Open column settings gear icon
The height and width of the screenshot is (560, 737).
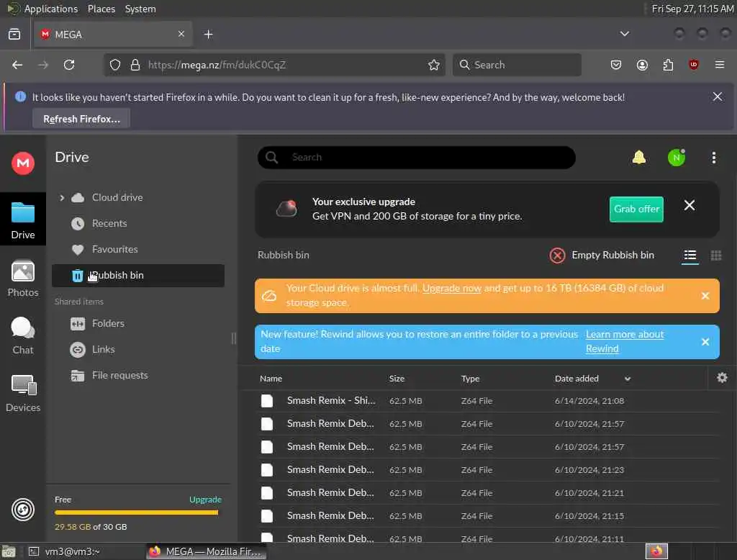click(722, 378)
